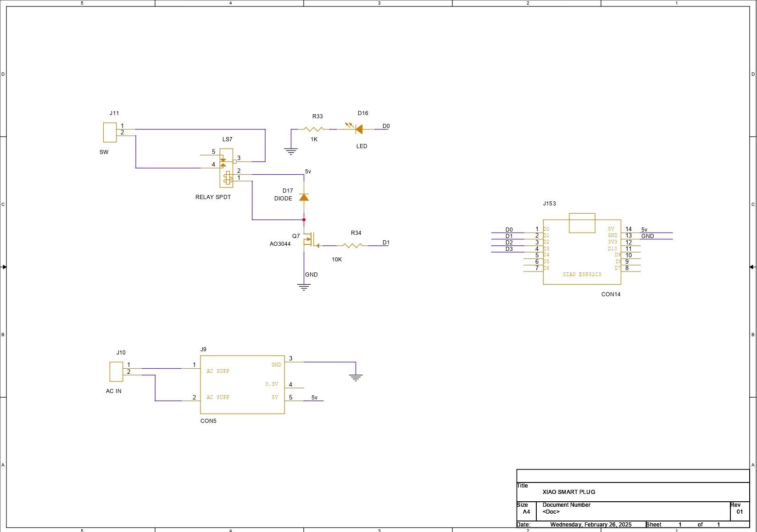The height and width of the screenshot is (532, 757).
Task: Select the '10K' resistor value
Action: pos(337,260)
